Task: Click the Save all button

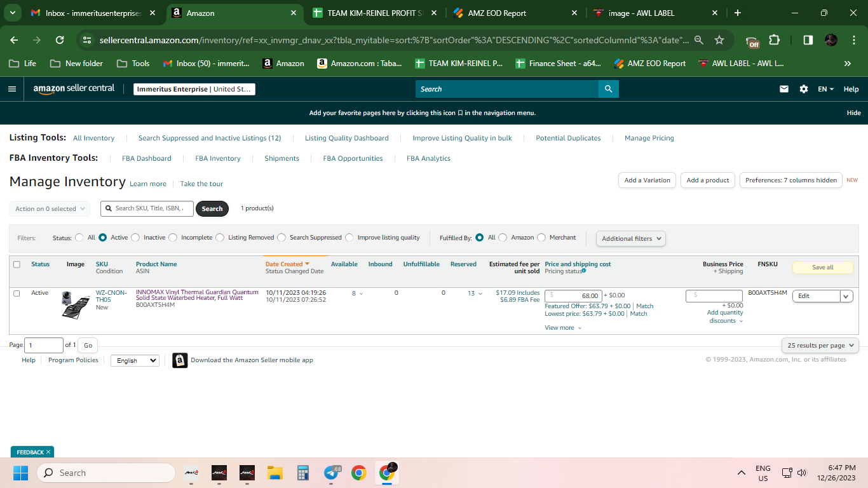Action: click(x=823, y=268)
